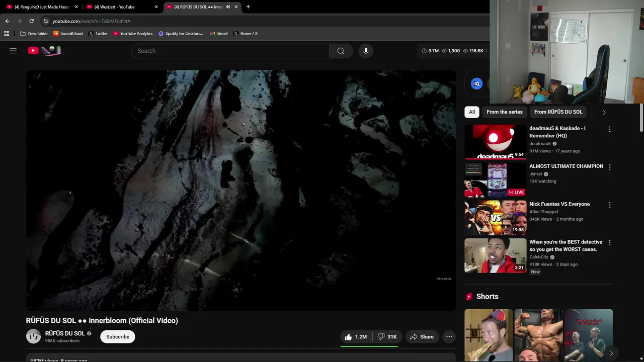Click the Nick Fuentes VS Everyone title
The width and height of the screenshot is (644, 362).
click(x=559, y=204)
